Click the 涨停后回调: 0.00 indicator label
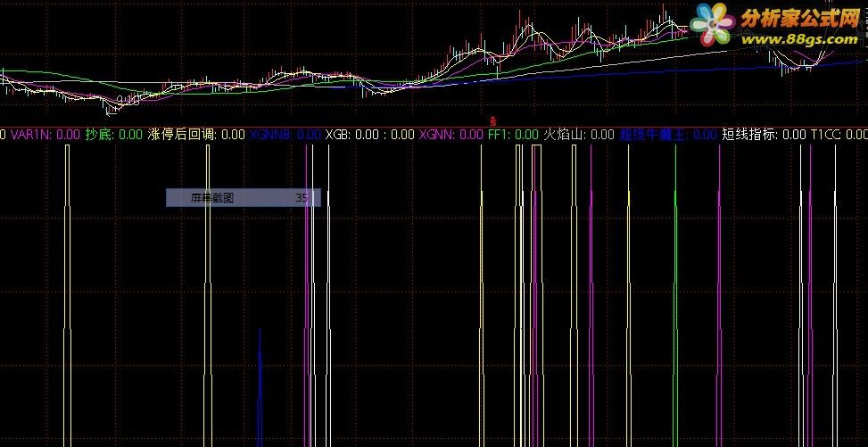The width and height of the screenshot is (868, 447). [x=196, y=135]
